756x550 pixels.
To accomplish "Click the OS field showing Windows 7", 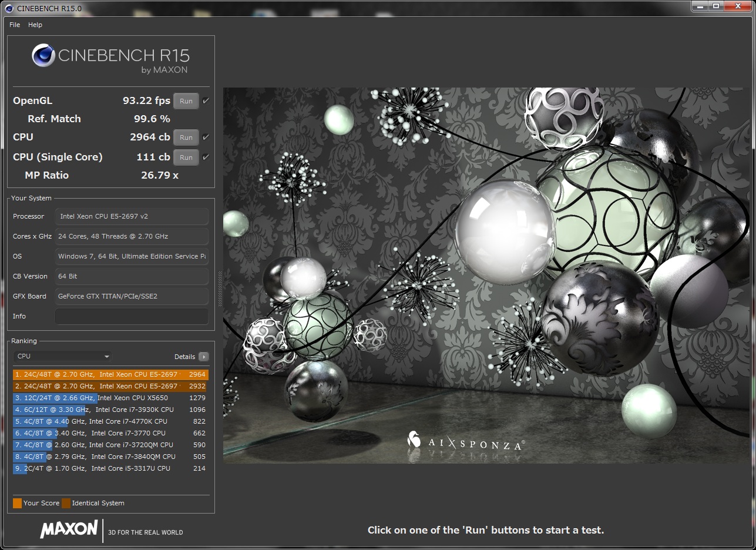I will coord(132,256).
